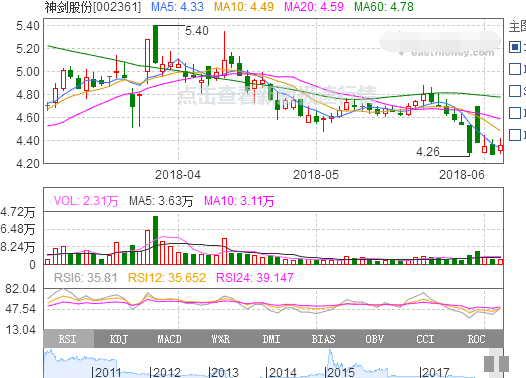Click the MA10: 4.49 price legend
526x378 pixels.
coord(244,7)
